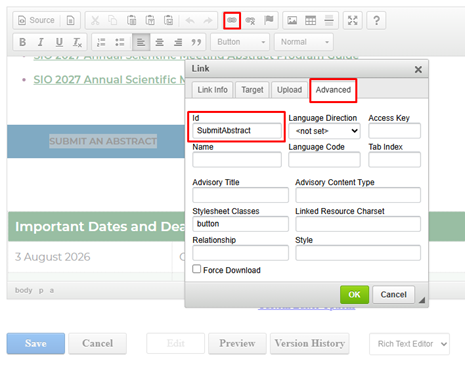The width and height of the screenshot is (465, 365).
Task: Select 'a' in the elements path
Action: [x=52, y=290]
